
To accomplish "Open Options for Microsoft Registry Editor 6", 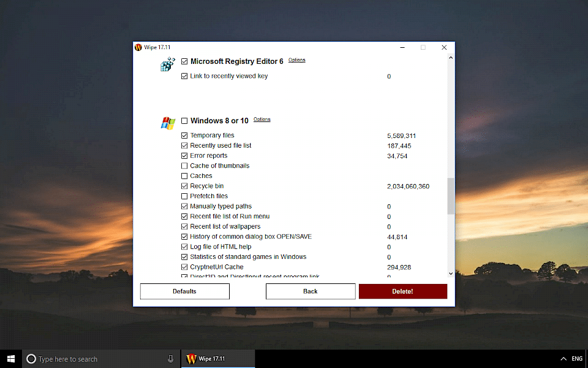I will coord(296,60).
